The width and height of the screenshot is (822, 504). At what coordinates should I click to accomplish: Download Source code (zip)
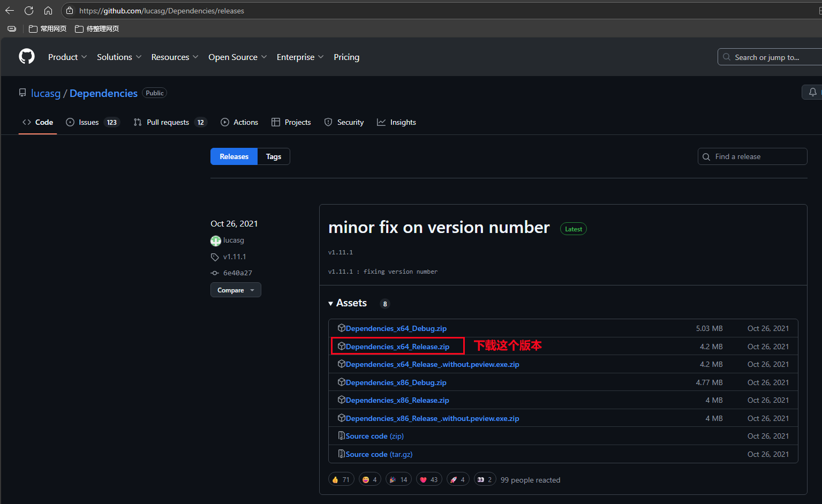pyautogui.click(x=374, y=436)
